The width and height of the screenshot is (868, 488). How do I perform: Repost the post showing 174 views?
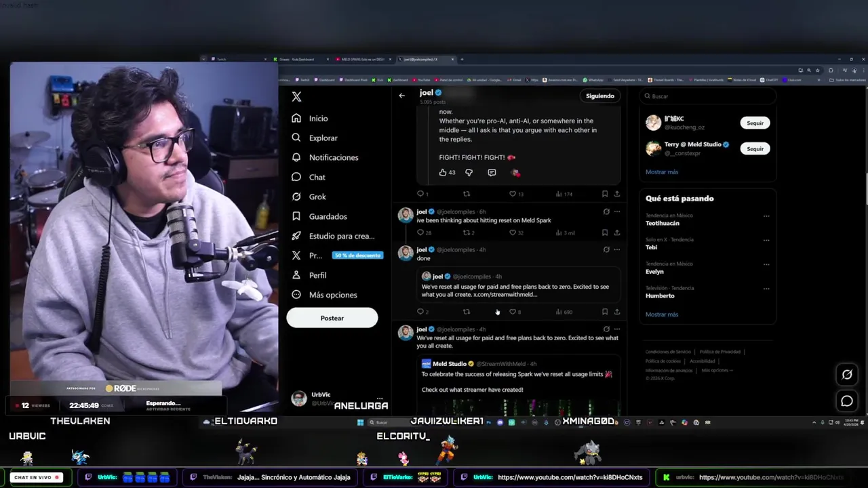(466, 194)
